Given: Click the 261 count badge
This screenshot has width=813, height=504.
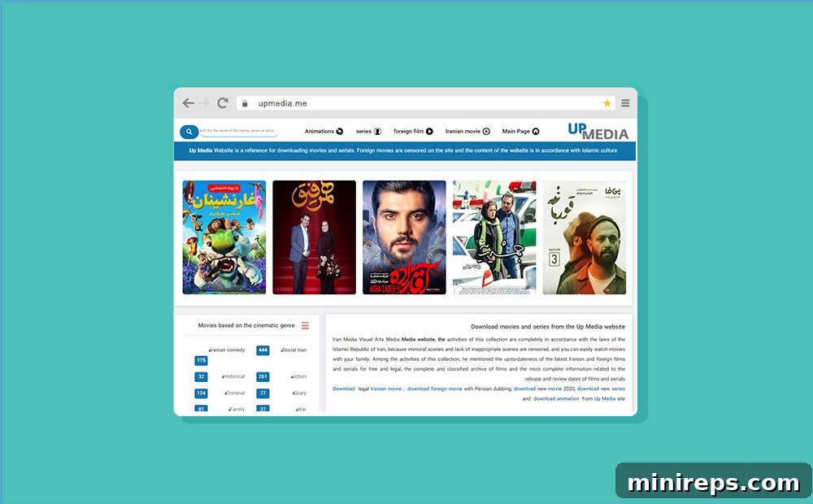Looking at the screenshot, I should click(x=263, y=377).
